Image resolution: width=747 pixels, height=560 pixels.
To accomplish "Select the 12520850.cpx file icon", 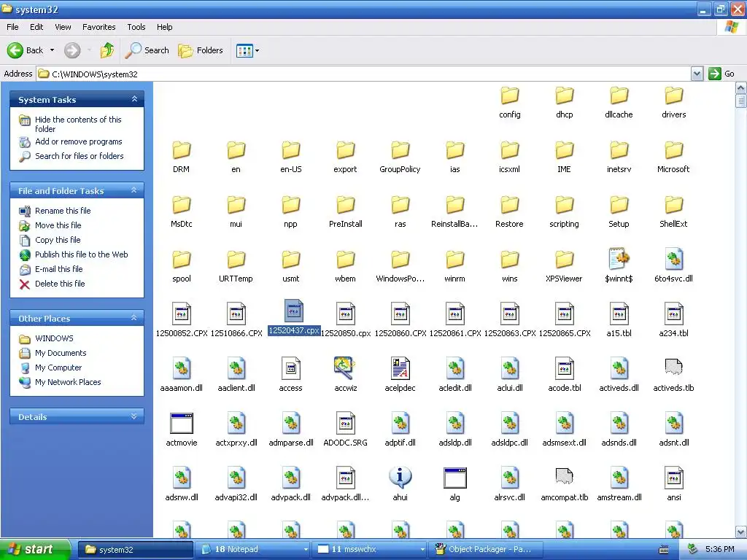I will point(345,314).
